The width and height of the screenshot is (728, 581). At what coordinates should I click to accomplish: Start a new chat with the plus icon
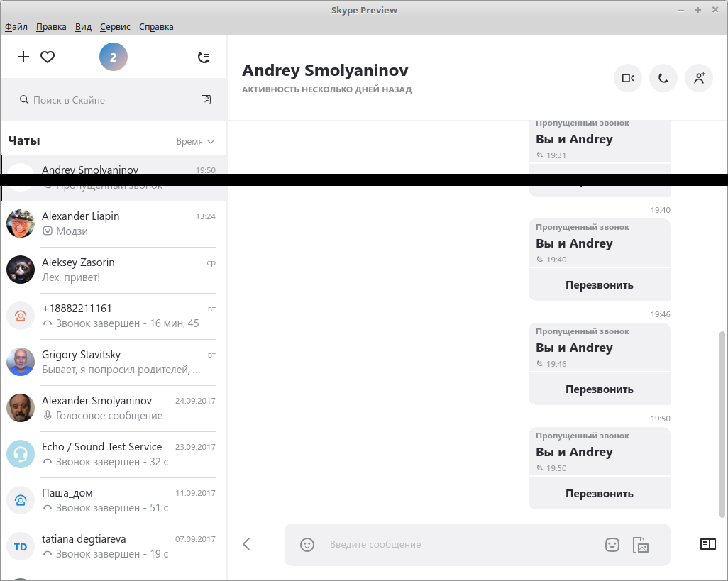[x=23, y=57]
